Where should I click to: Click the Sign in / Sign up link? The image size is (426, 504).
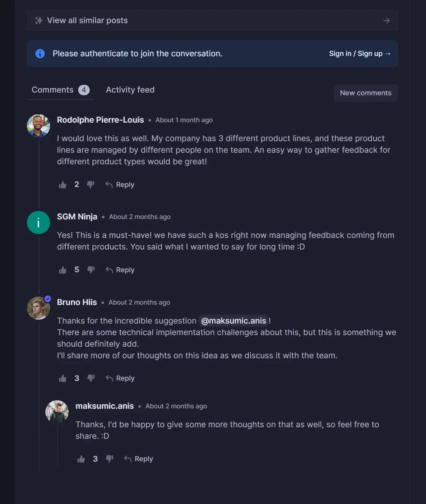coord(360,54)
